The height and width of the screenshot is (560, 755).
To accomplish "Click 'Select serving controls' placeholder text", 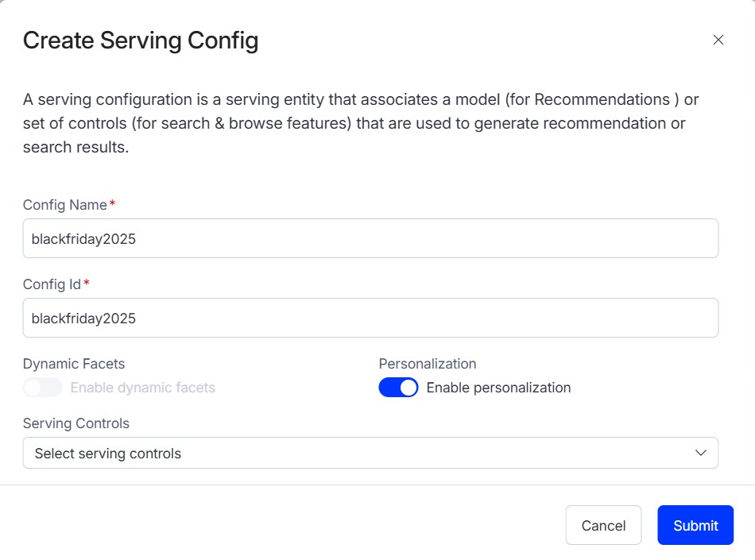I will pos(108,454).
